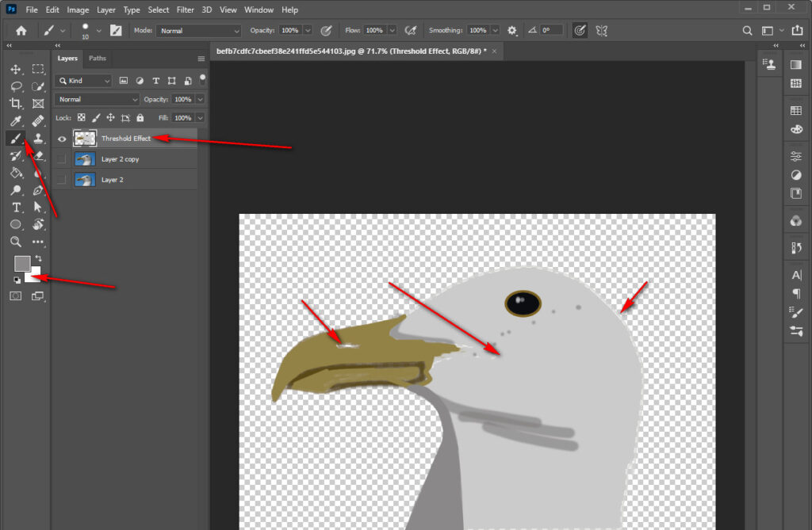
Task: Show the Layer 2 copy layer
Action: click(62, 158)
